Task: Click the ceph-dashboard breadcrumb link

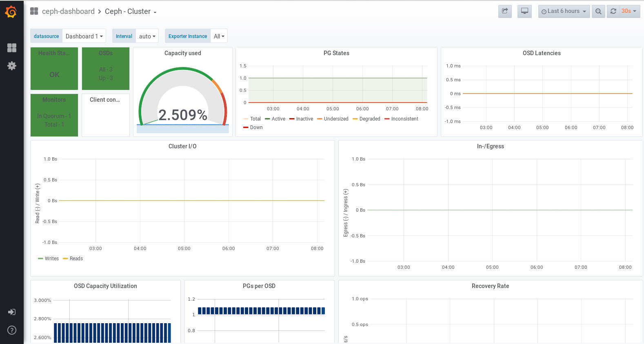Action: [x=68, y=11]
